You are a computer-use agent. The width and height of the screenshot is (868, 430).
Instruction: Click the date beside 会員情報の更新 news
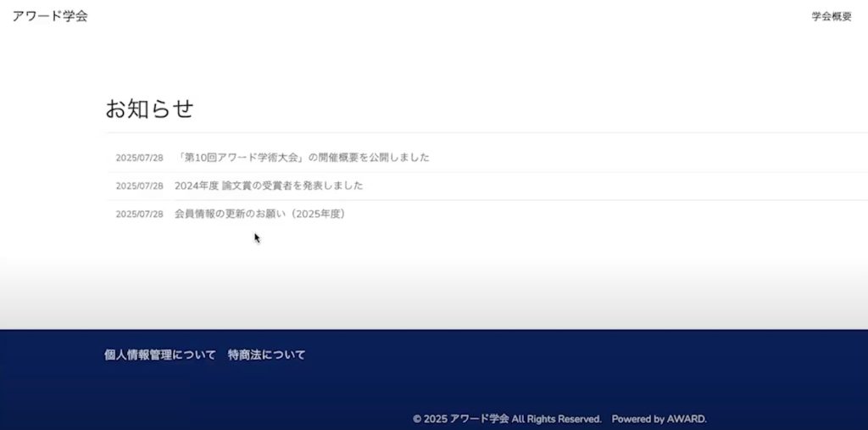point(140,215)
